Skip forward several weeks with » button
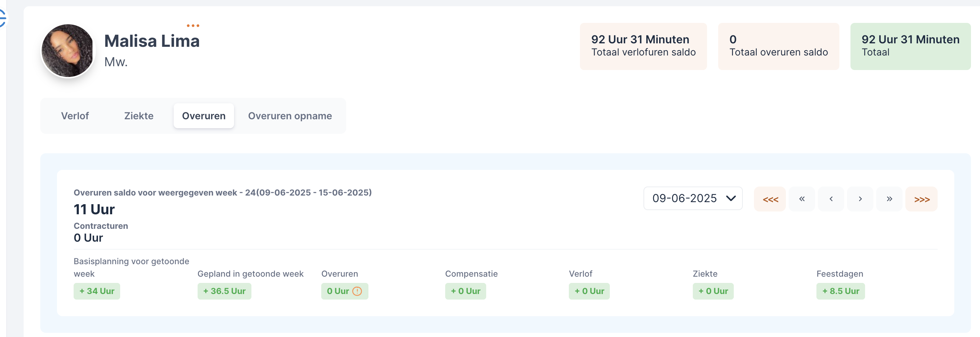Image resolution: width=980 pixels, height=337 pixels. tap(889, 199)
